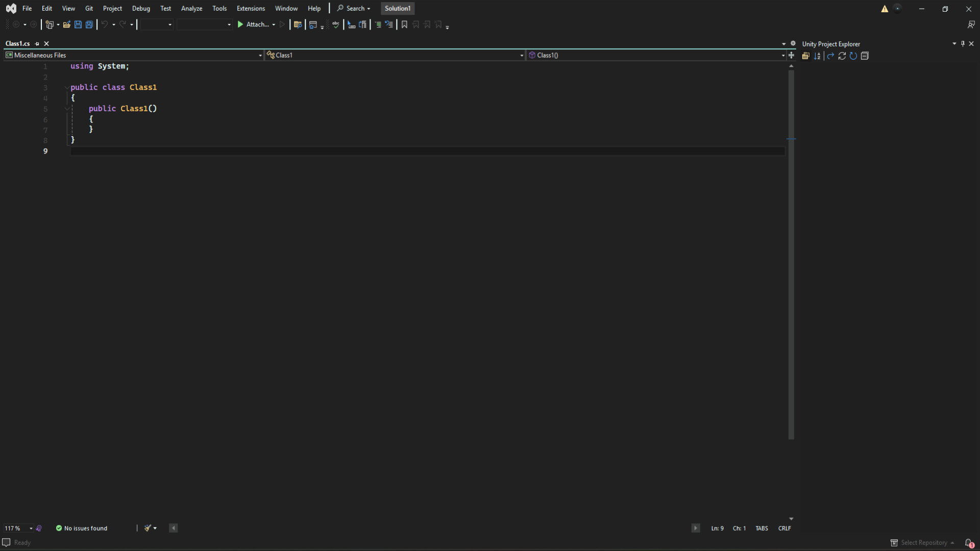Adjust the 117% editor zoom control
The image size is (980, 551).
[17, 528]
